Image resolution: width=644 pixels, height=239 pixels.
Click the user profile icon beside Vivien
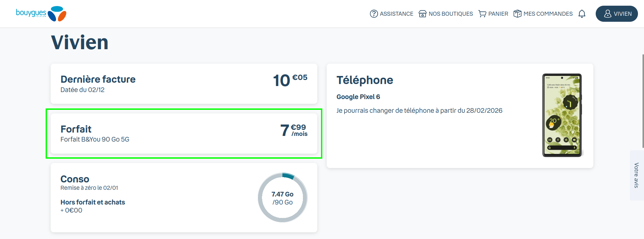coord(607,14)
